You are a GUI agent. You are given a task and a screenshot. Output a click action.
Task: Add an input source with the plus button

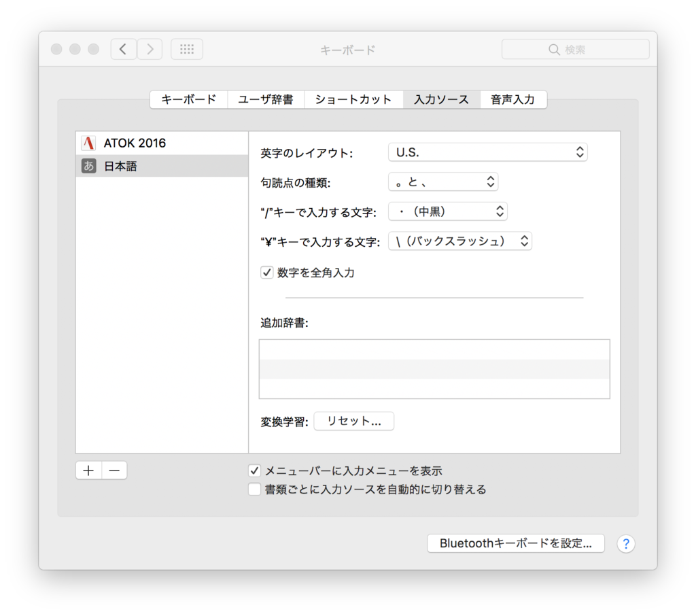coord(88,470)
